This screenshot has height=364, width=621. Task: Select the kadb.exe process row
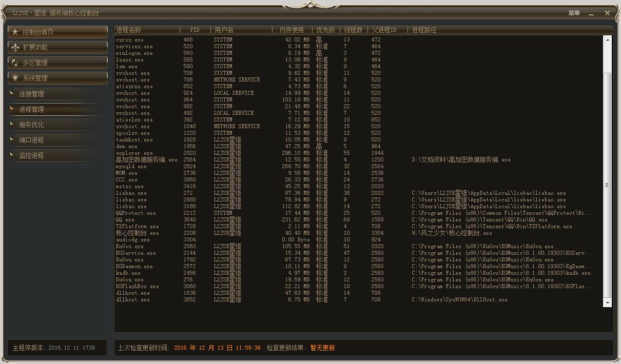358,273
